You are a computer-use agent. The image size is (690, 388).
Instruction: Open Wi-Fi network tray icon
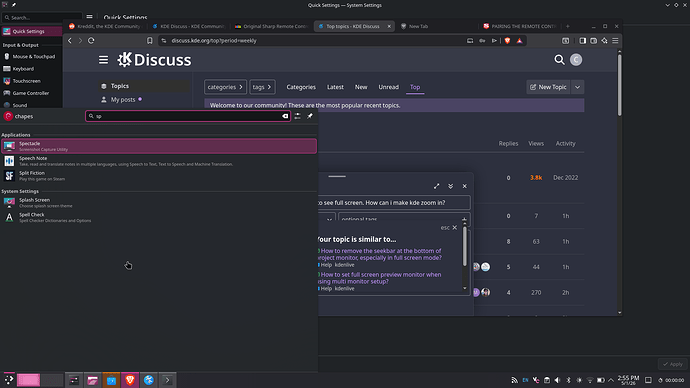[590, 380]
